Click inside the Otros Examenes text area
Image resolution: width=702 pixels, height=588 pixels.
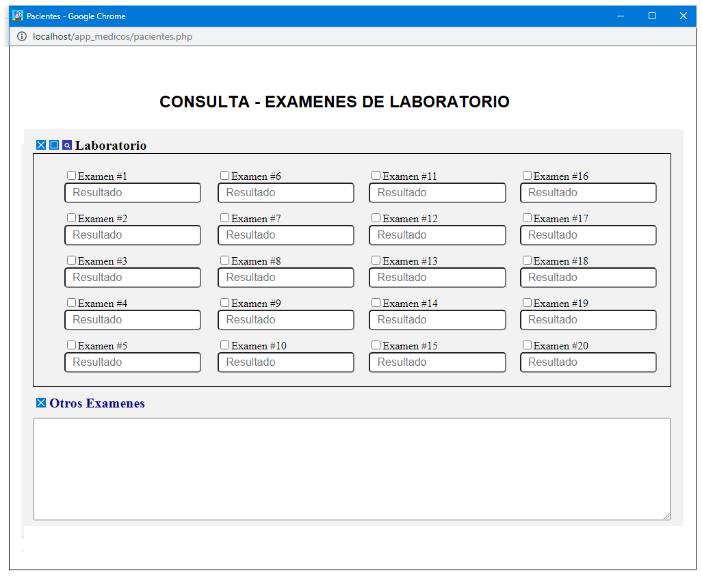352,469
